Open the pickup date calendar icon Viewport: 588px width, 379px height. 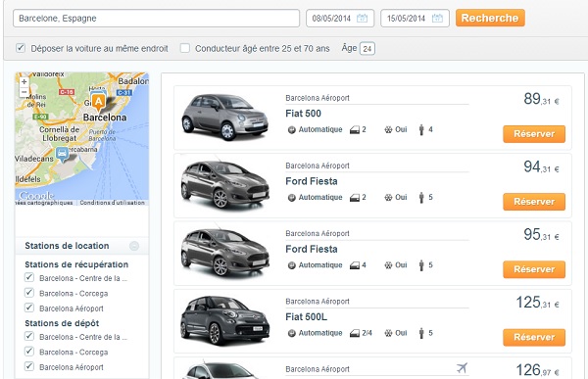(x=362, y=18)
